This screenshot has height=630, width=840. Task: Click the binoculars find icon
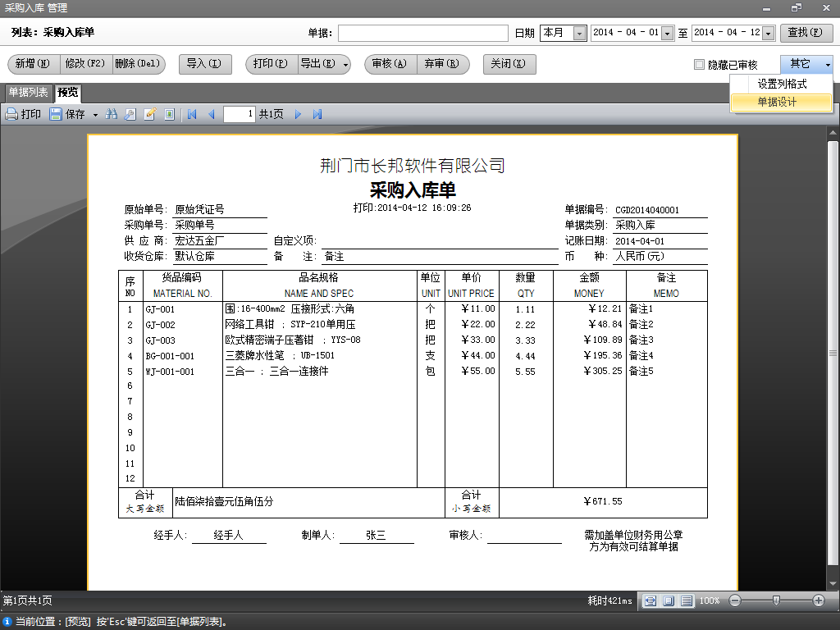[112, 115]
